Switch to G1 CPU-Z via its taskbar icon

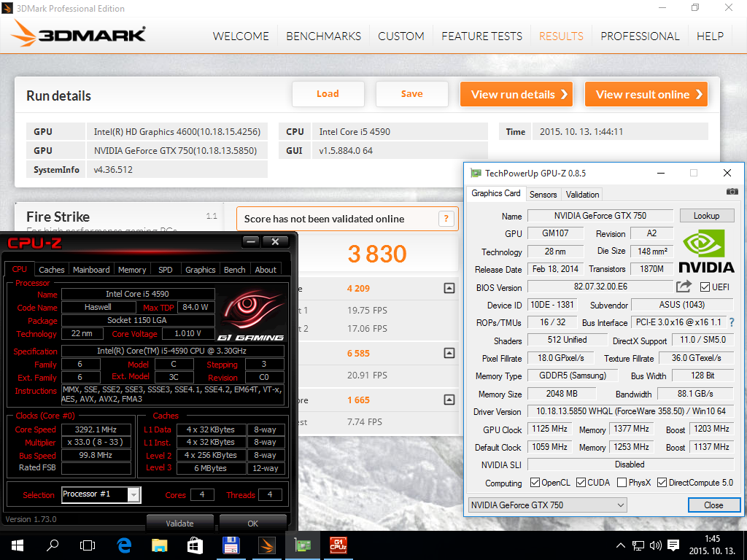338,545
